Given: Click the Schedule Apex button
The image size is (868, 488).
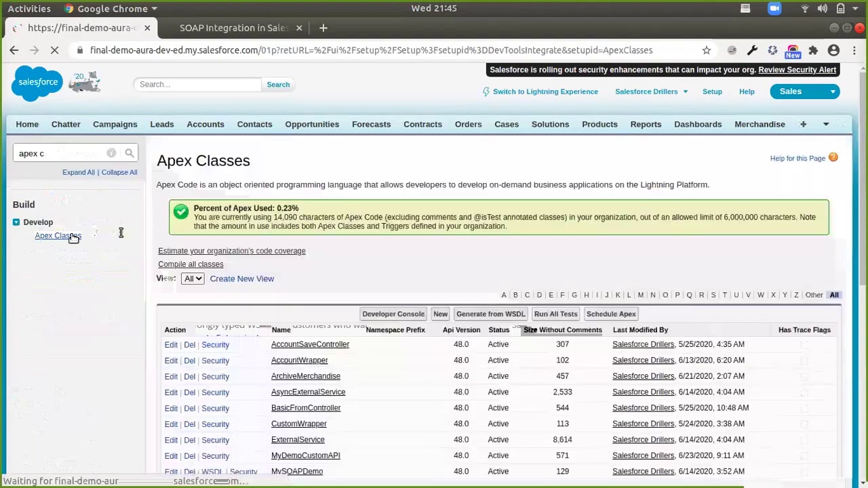Looking at the screenshot, I should (x=611, y=314).
